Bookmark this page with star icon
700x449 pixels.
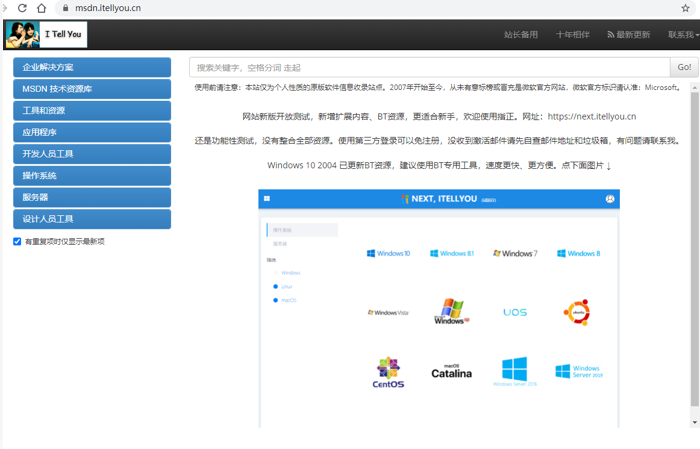click(x=686, y=8)
